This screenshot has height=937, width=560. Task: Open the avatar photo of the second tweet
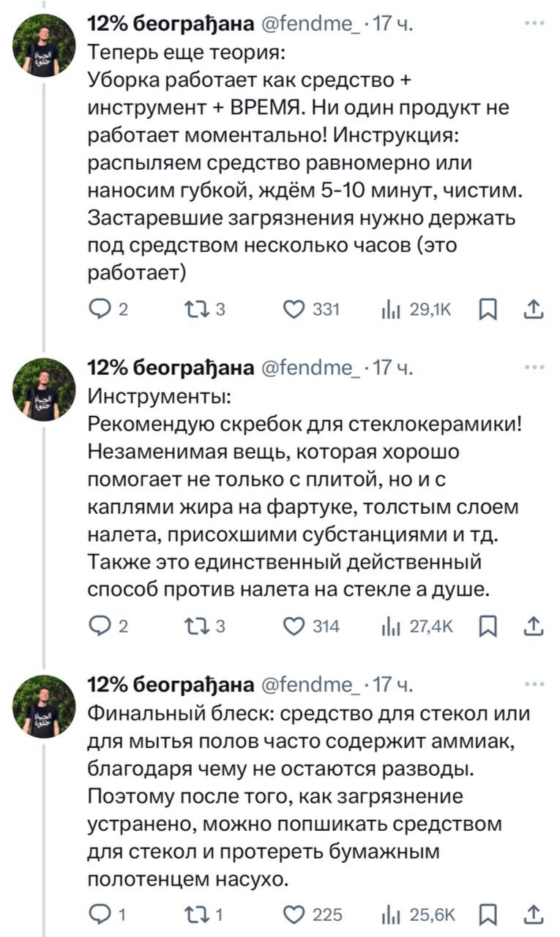[45, 389]
